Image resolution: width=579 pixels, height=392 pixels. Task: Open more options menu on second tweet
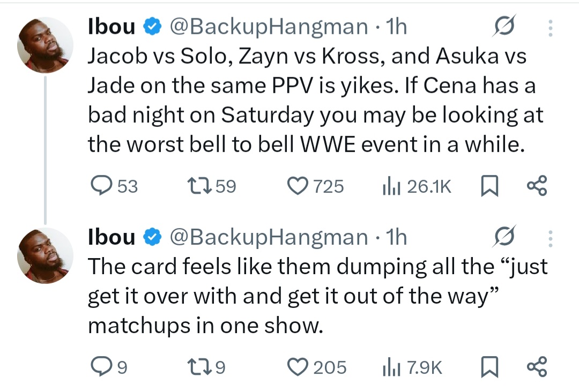[x=550, y=237]
